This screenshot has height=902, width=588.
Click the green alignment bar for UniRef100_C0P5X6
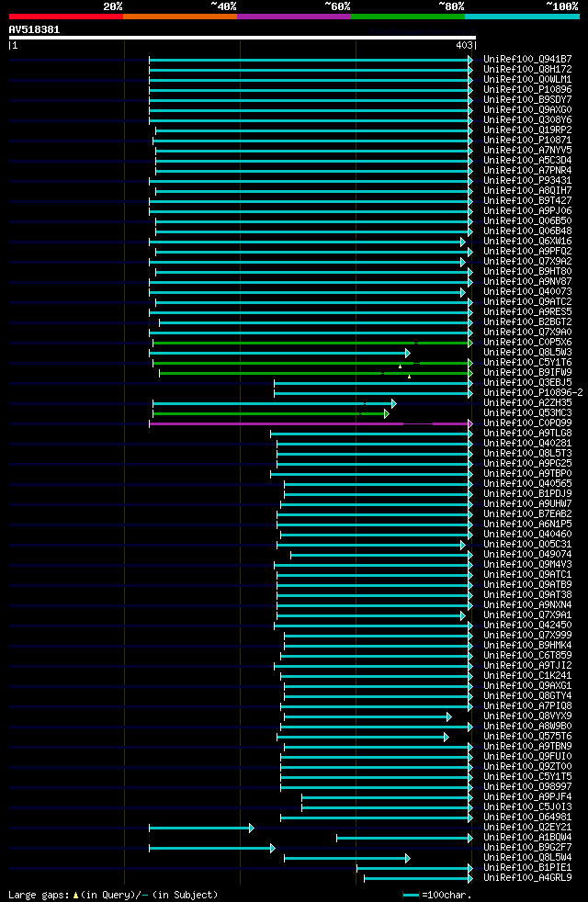tap(312, 343)
